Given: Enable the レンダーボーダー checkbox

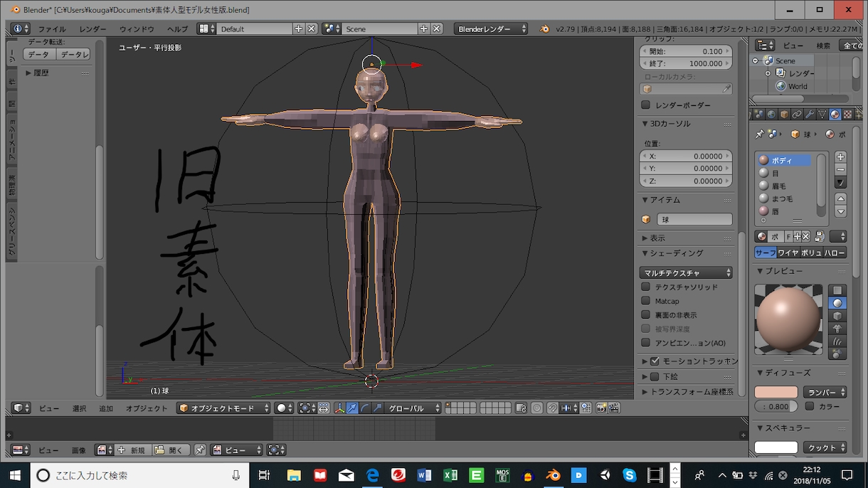Looking at the screenshot, I should click(x=646, y=105).
